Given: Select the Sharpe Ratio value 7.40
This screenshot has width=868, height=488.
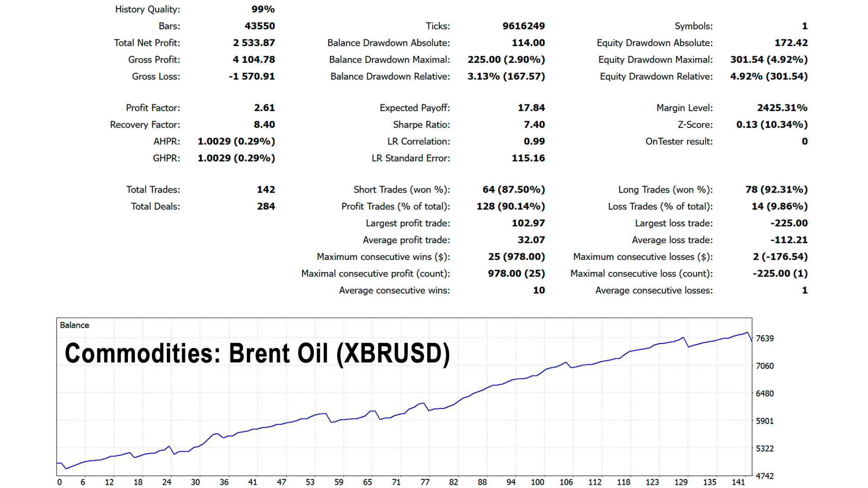Looking at the screenshot, I should [534, 125].
